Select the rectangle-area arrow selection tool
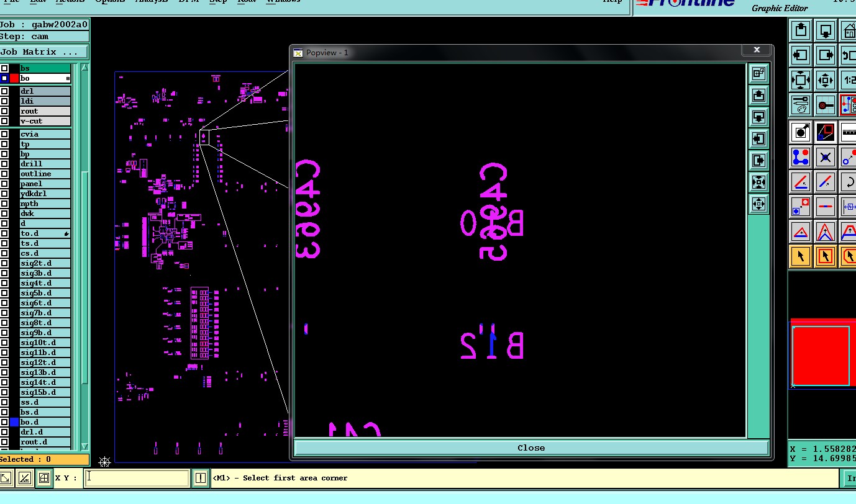Viewport: 856px width, 504px height. click(x=826, y=256)
